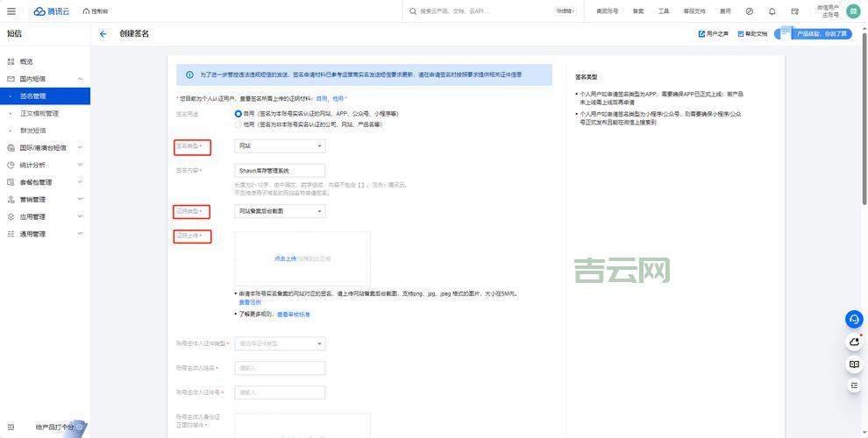868x438 pixels.
Task: Open the 备案 menu
Action: pos(637,11)
